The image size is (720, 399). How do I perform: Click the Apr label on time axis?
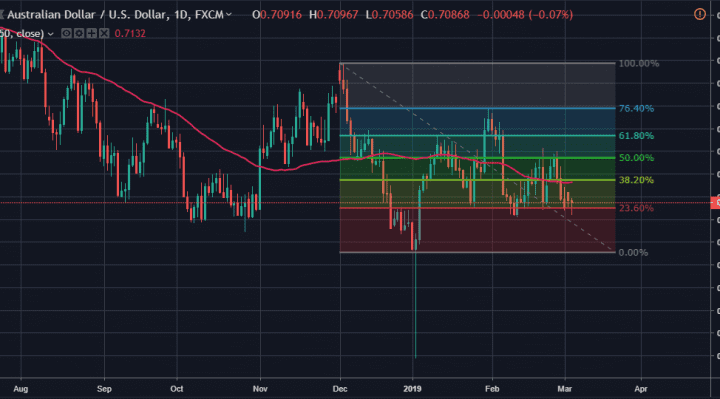click(x=641, y=389)
